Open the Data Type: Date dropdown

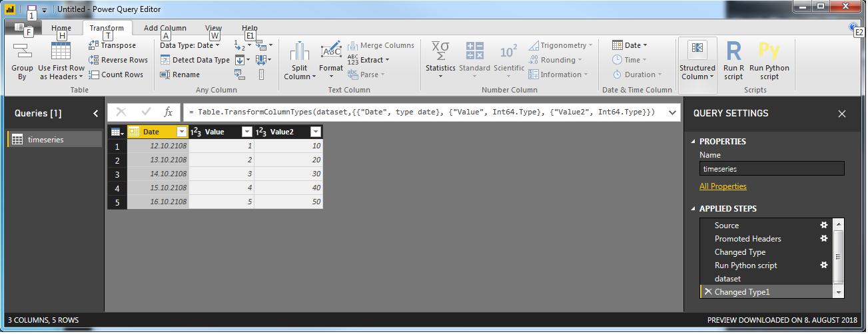[x=190, y=45]
